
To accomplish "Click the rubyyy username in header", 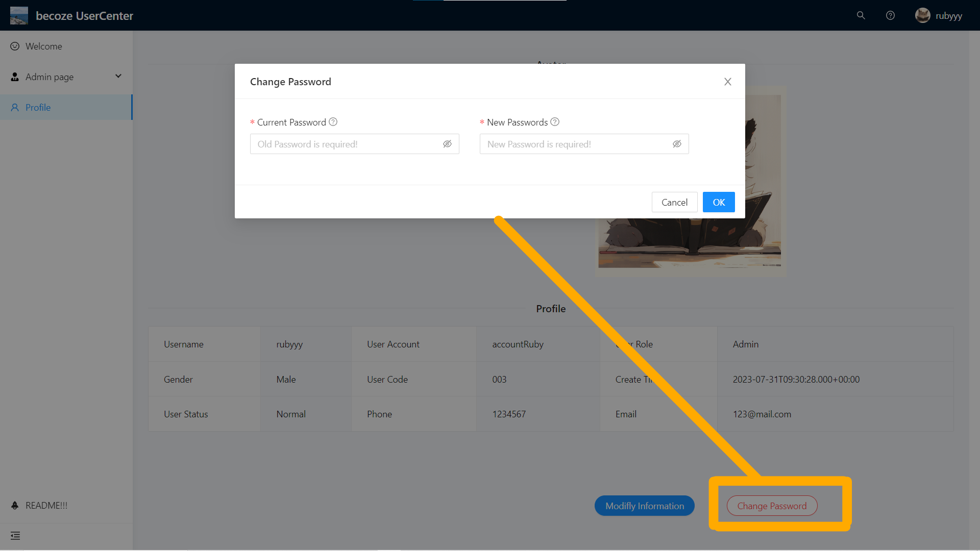I will (x=949, y=16).
